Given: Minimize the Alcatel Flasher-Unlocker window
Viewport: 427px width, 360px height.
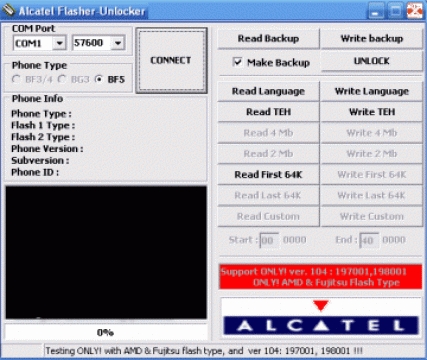Looking at the screenshot, I should click(376, 11).
